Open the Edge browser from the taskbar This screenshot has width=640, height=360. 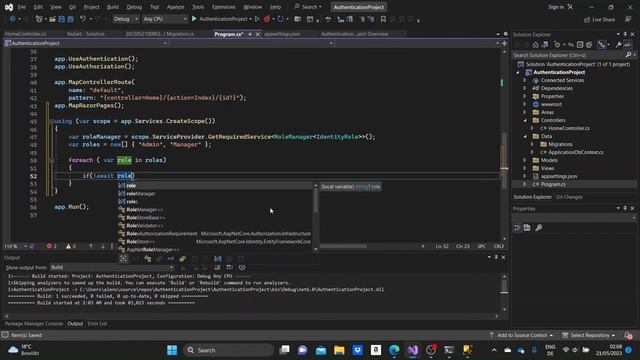point(394,350)
